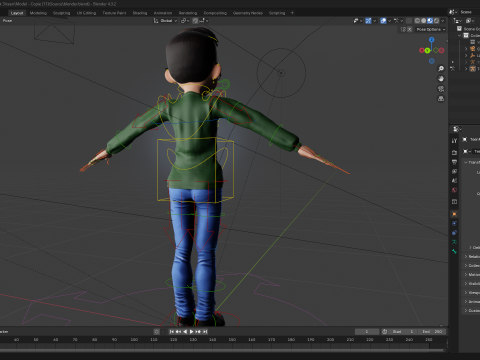Open the Global transform orientation dropdown
Image resolution: width=480 pixels, height=360 pixels.
pyautogui.click(x=165, y=21)
